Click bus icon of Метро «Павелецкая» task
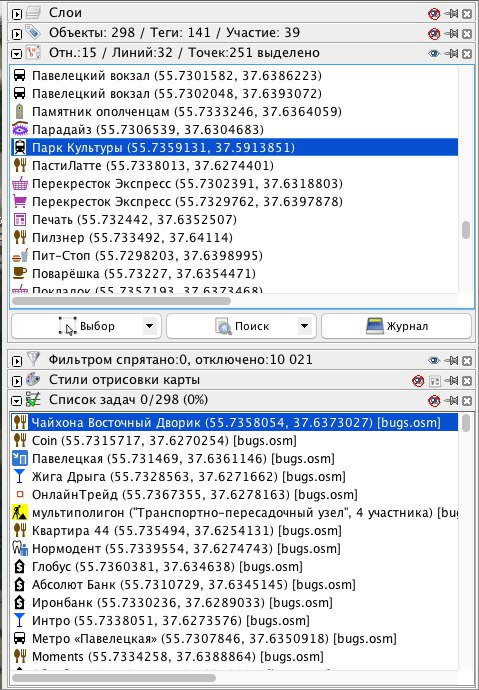 [20, 639]
